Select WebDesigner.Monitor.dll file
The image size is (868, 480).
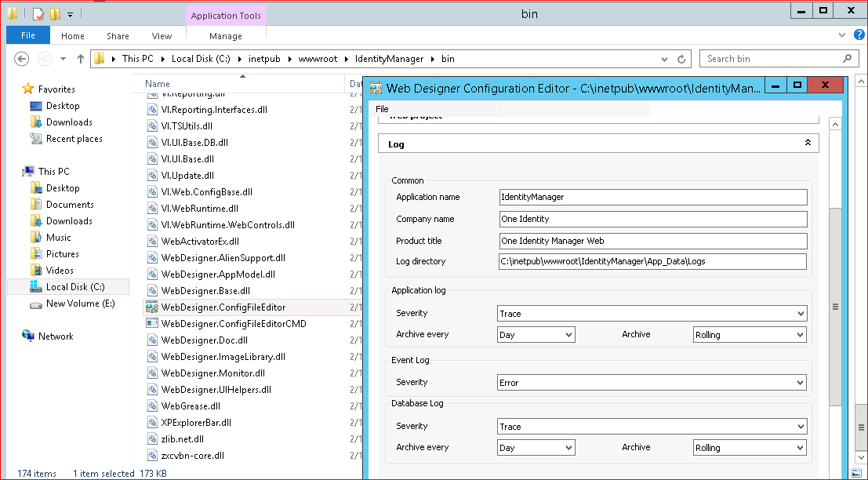pyautogui.click(x=213, y=373)
